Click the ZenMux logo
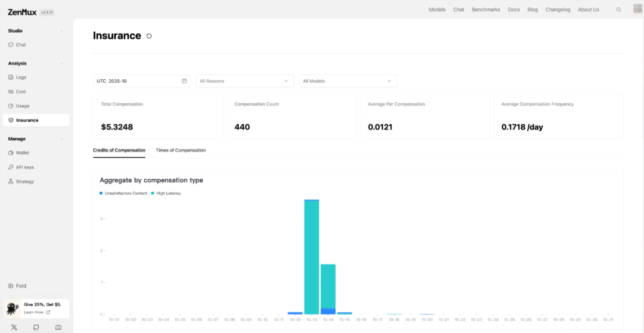Screen dimensions: 644x333 pos(22,13)
